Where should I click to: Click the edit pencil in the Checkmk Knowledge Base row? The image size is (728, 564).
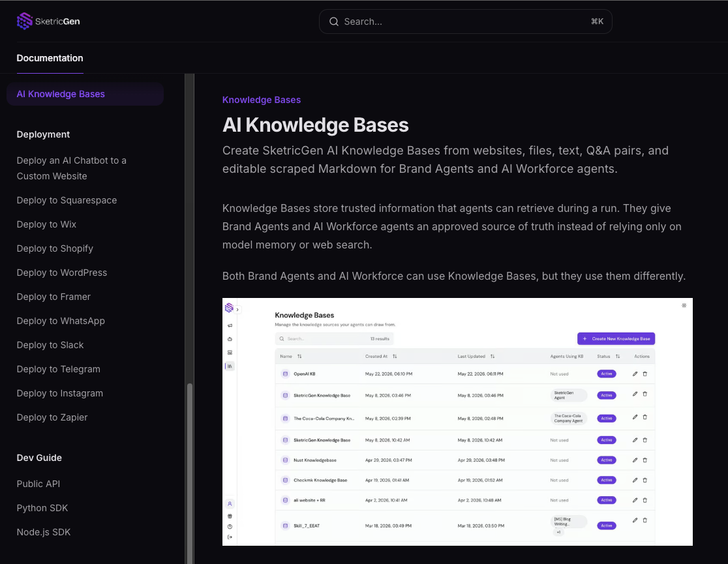(635, 480)
